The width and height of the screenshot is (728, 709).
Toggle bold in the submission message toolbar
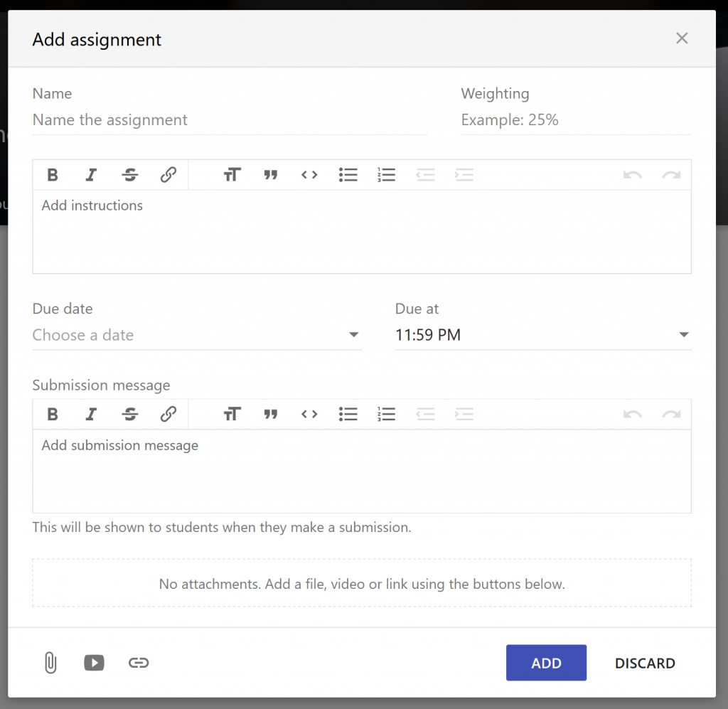[x=53, y=414]
